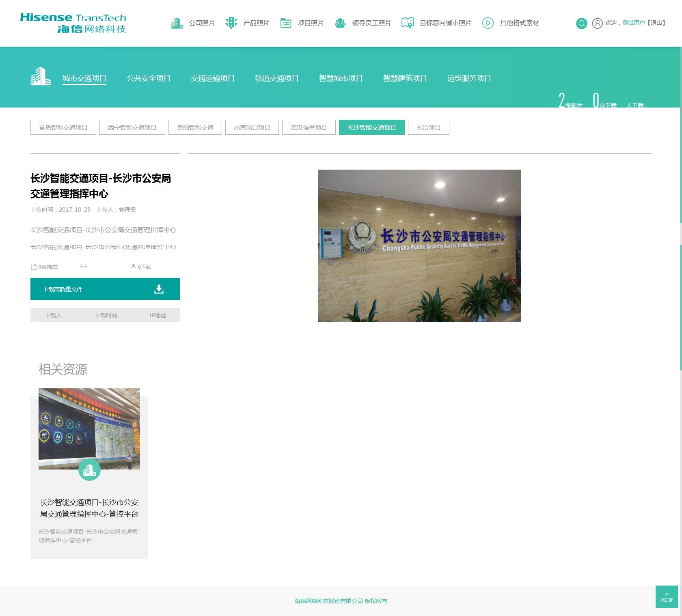
Task: Select the 交通运输项目 tab
Action: (x=213, y=78)
